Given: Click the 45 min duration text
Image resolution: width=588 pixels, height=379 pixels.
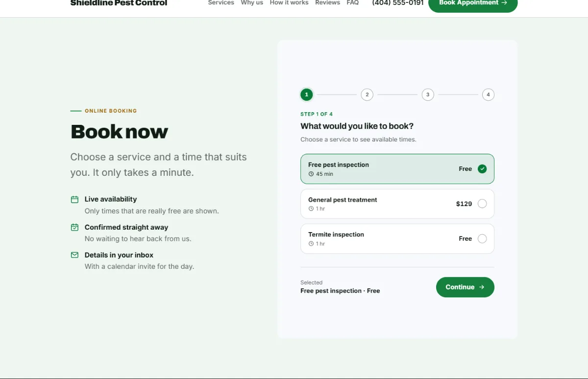Looking at the screenshot, I should tap(324, 174).
